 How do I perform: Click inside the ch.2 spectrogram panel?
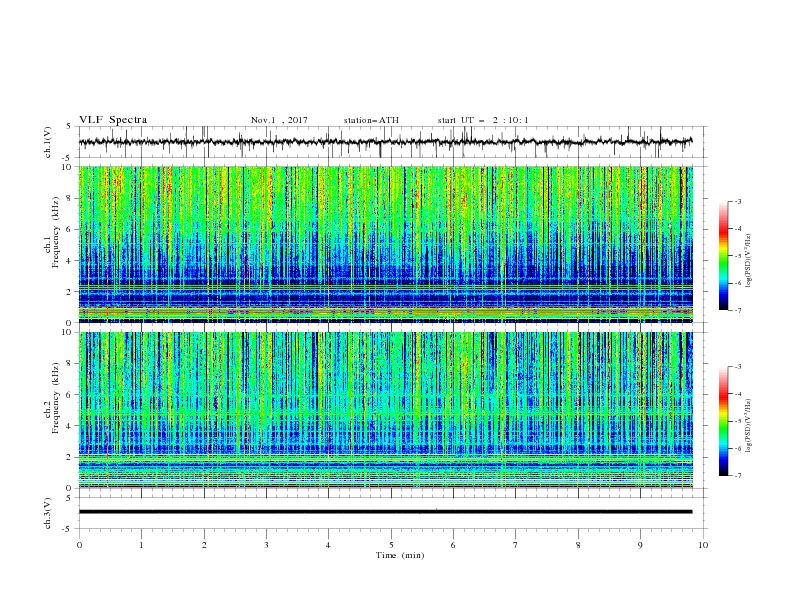tap(386, 410)
